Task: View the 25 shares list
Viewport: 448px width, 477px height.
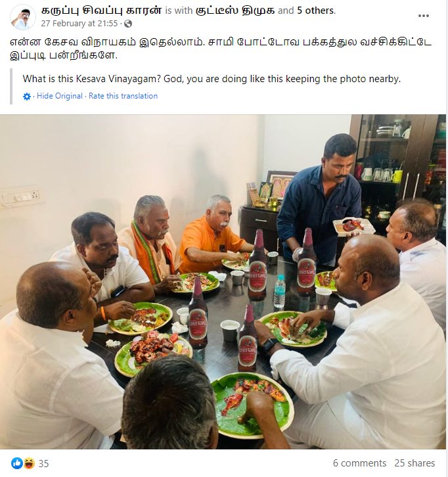Action: 414,463
